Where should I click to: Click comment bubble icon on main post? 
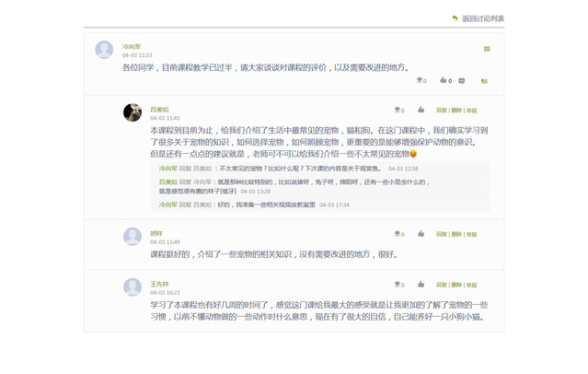point(462,80)
